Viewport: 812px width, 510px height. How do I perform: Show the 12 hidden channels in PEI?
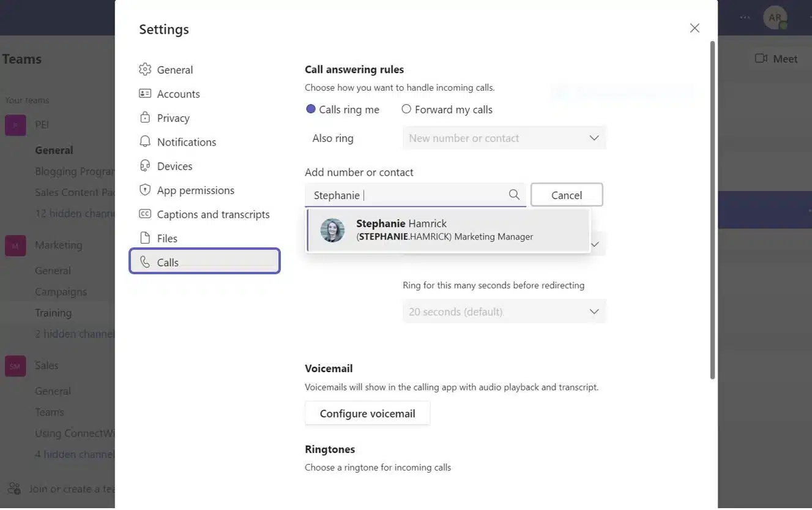click(x=75, y=213)
